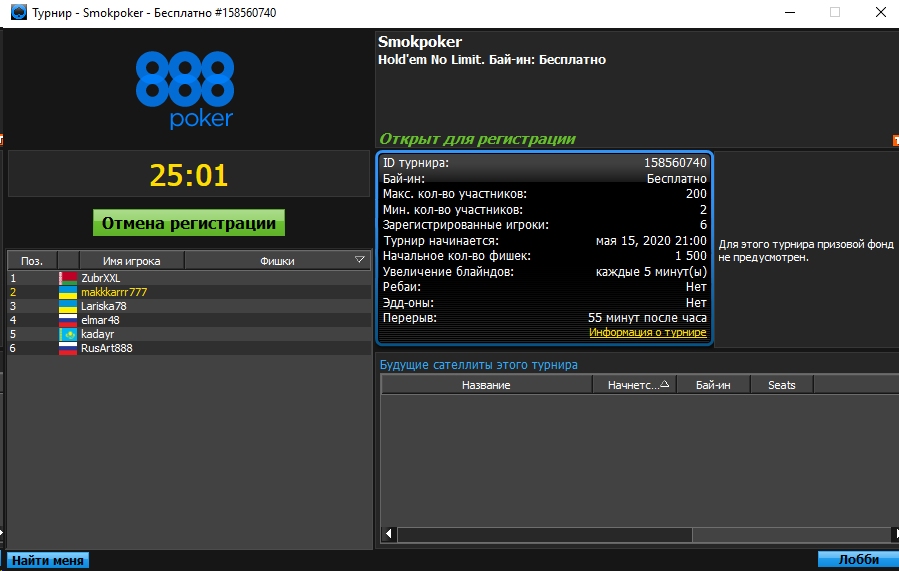Screen dimensions: 899x571
Task: Click starting chips value 1 500
Action: pos(690,256)
